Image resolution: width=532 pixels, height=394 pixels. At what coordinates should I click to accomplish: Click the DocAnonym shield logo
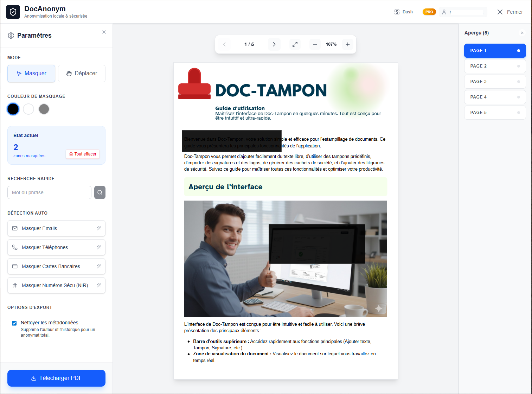(x=13, y=12)
